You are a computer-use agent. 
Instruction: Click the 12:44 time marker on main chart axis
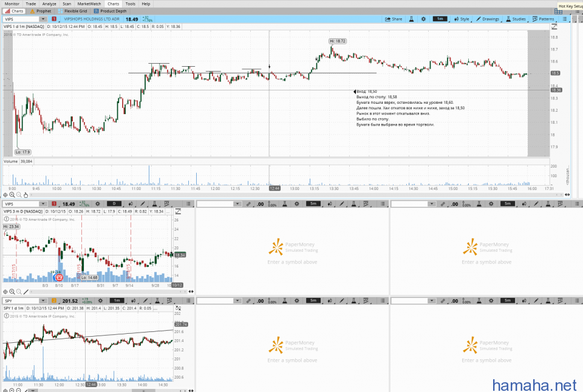274,188
